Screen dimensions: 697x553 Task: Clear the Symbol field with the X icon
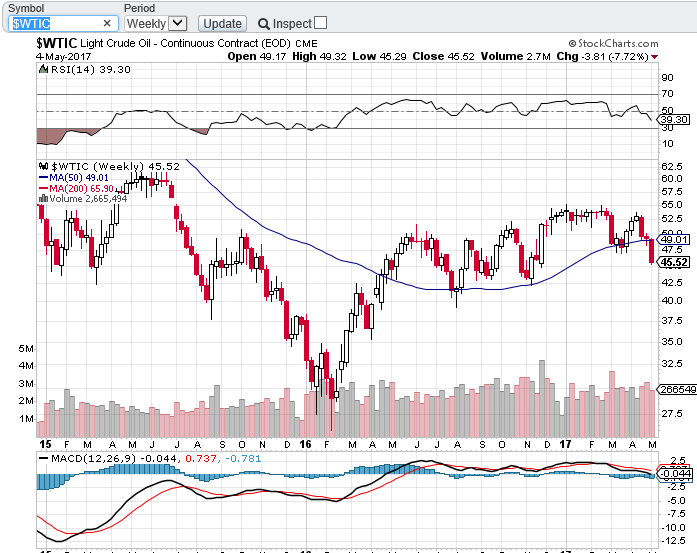pyautogui.click(x=107, y=24)
